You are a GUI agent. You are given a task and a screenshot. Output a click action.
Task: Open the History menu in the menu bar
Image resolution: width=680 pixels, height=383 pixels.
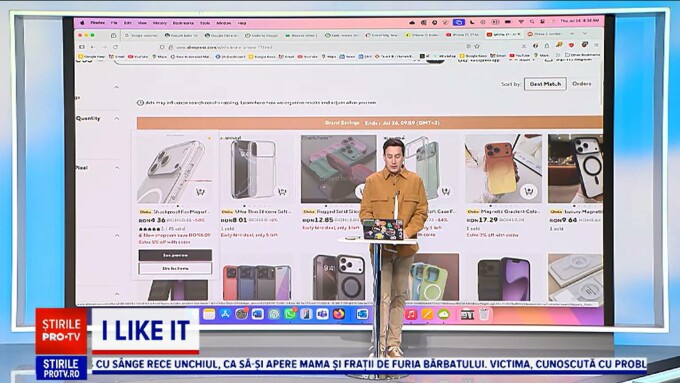coord(160,23)
